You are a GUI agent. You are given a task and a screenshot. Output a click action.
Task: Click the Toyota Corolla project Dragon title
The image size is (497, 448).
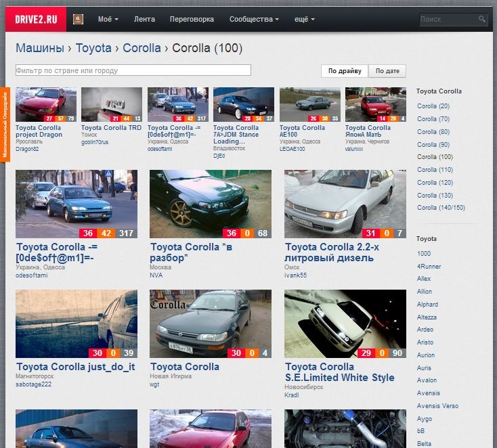click(x=39, y=131)
